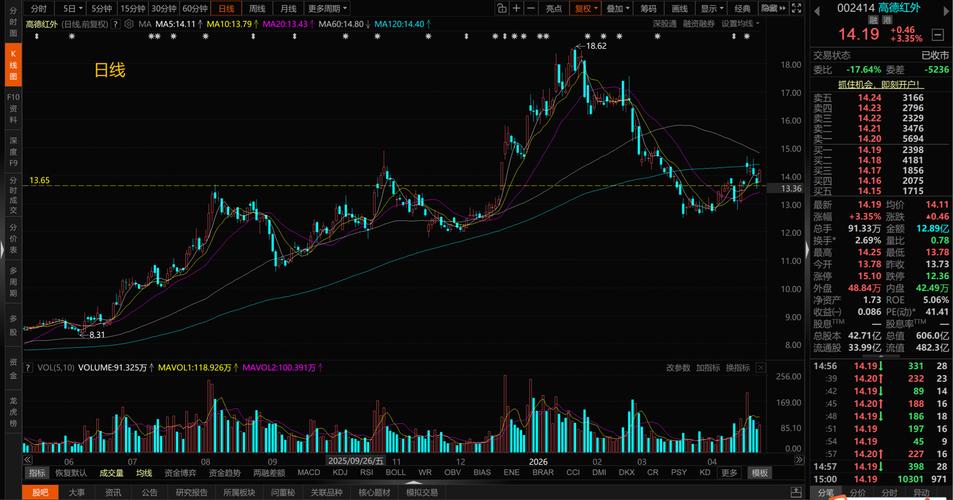Viewport: 953px width, 500px height.
Task: Click the 换指标 button
Action: tap(737, 368)
